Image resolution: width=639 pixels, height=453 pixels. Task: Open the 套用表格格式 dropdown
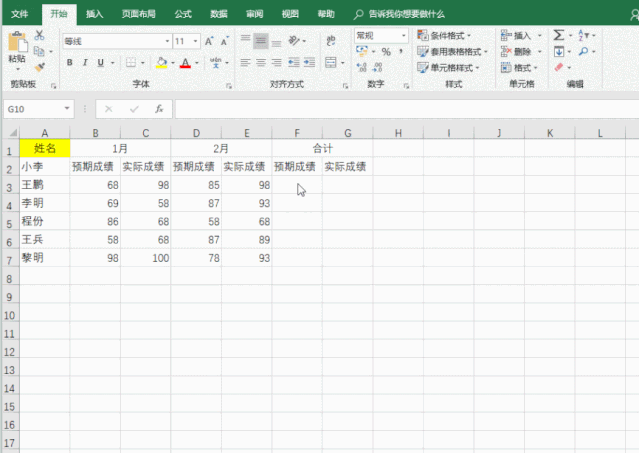453,52
